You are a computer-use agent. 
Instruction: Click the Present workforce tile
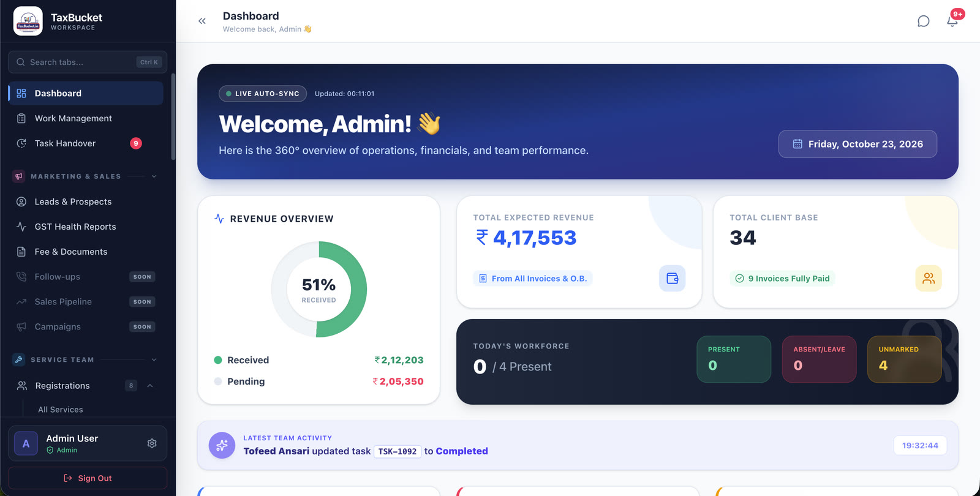click(734, 359)
